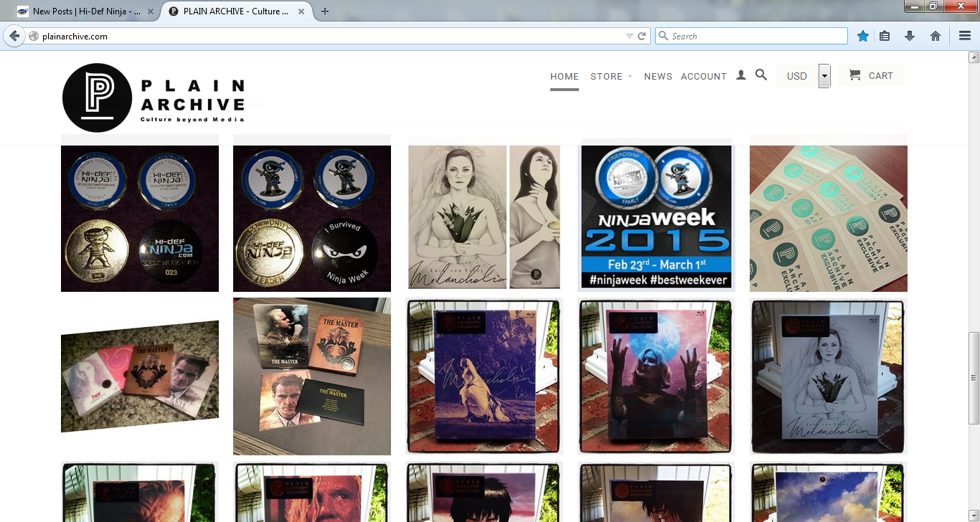The height and width of the screenshot is (522, 980).
Task: Click the Culture beyond Media tagline
Action: 192,120
